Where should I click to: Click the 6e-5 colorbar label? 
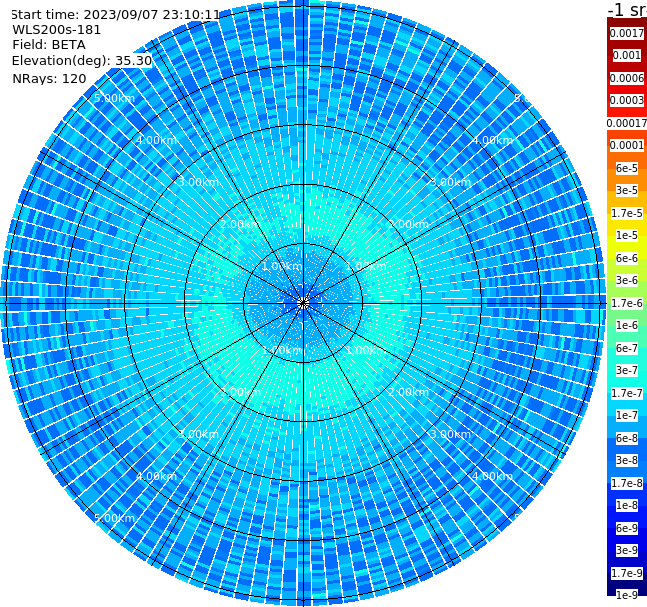[626, 168]
